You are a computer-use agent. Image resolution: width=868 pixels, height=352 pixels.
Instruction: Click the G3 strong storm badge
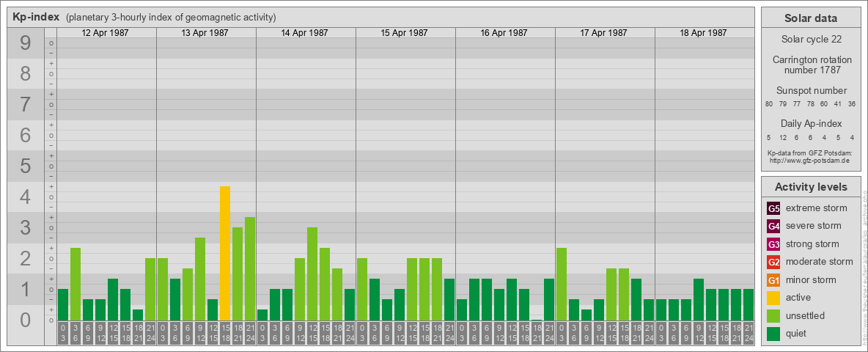[x=774, y=244]
